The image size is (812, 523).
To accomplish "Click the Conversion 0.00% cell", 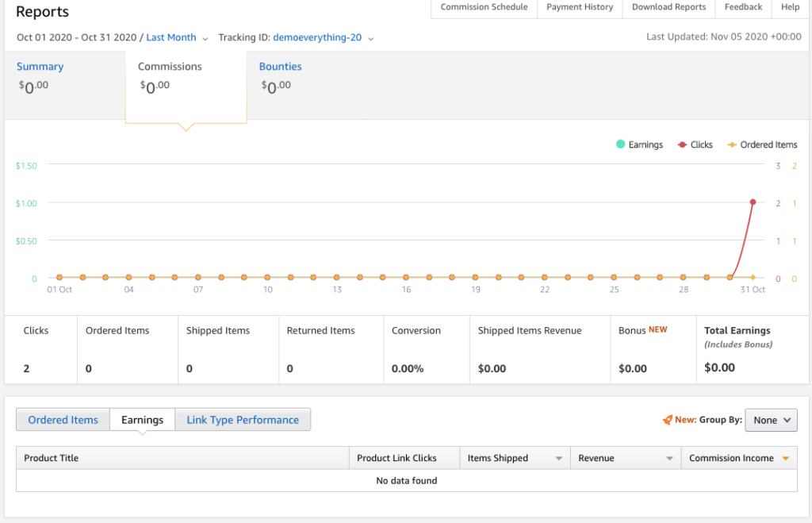I will (x=427, y=350).
